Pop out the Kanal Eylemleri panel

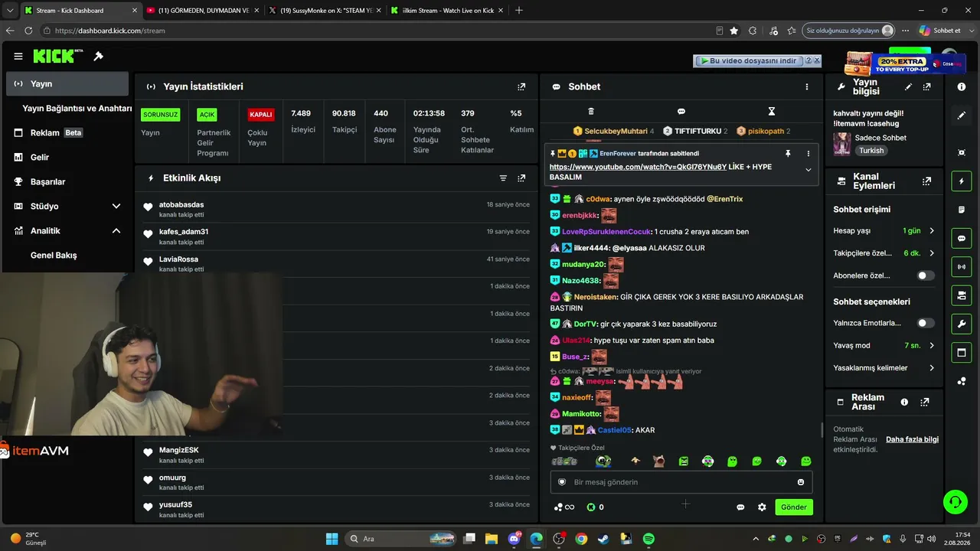tap(926, 181)
